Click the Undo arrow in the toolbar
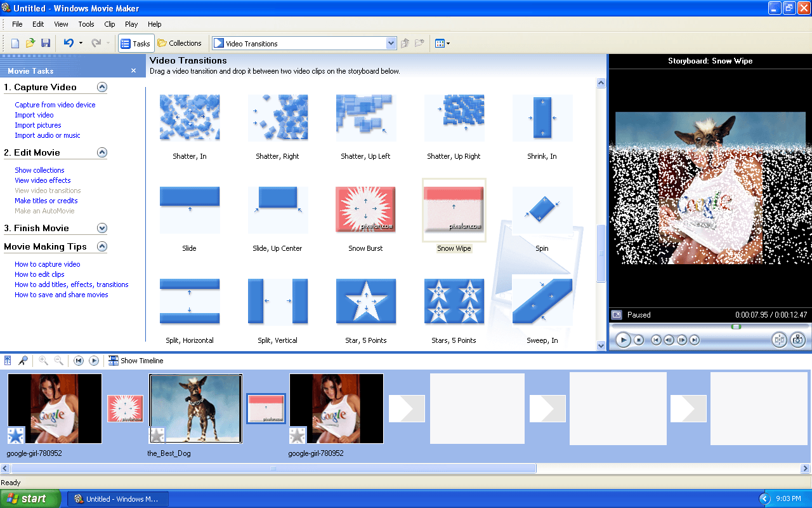The width and height of the screenshot is (812, 508). pos(69,43)
